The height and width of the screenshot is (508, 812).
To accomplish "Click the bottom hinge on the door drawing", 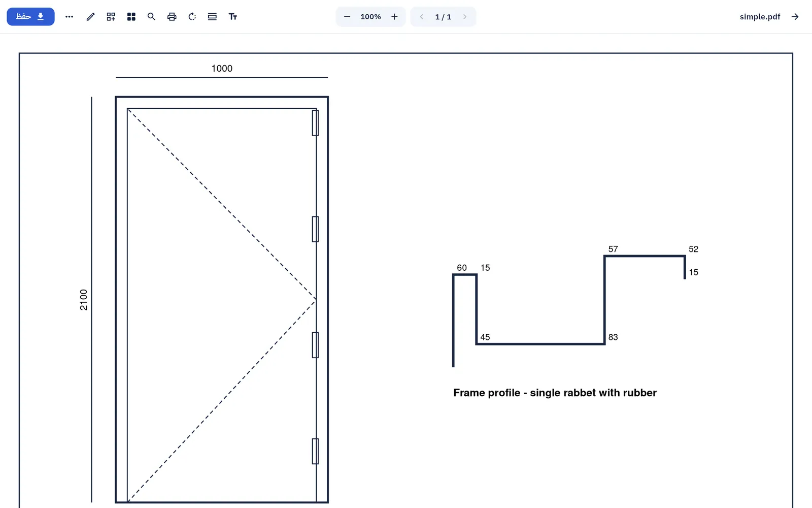I will pos(315,451).
